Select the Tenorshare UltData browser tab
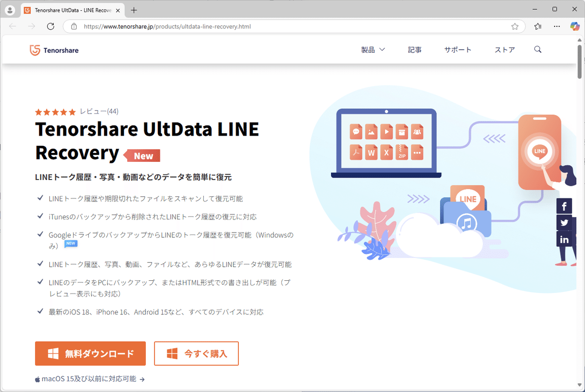 click(72, 10)
